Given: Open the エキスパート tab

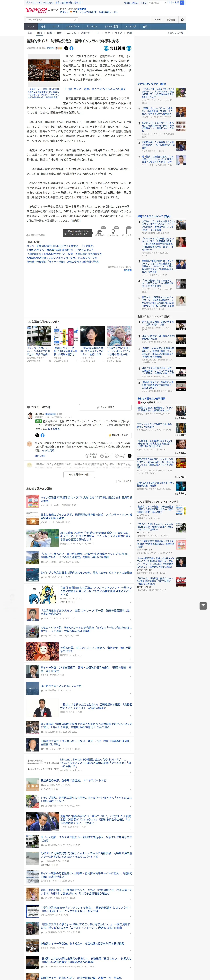Looking at the screenshot, I should point(72,27).
